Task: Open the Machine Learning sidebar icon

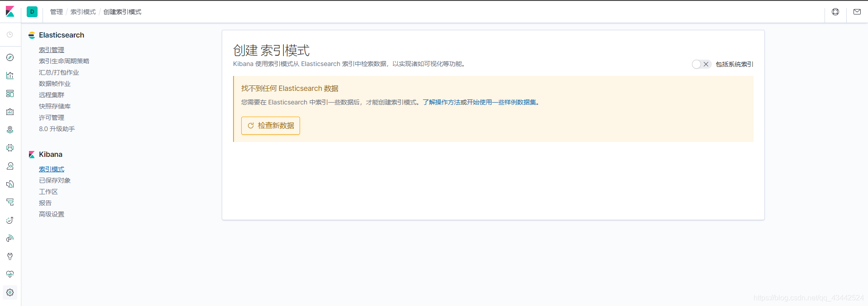Action: [10, 148]
